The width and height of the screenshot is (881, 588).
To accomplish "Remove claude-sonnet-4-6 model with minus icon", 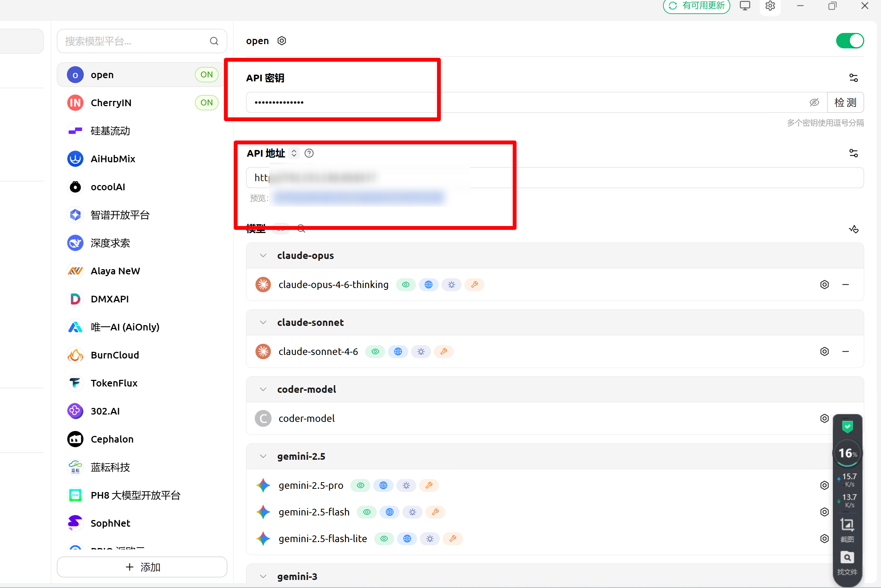I will coord(845,351).
